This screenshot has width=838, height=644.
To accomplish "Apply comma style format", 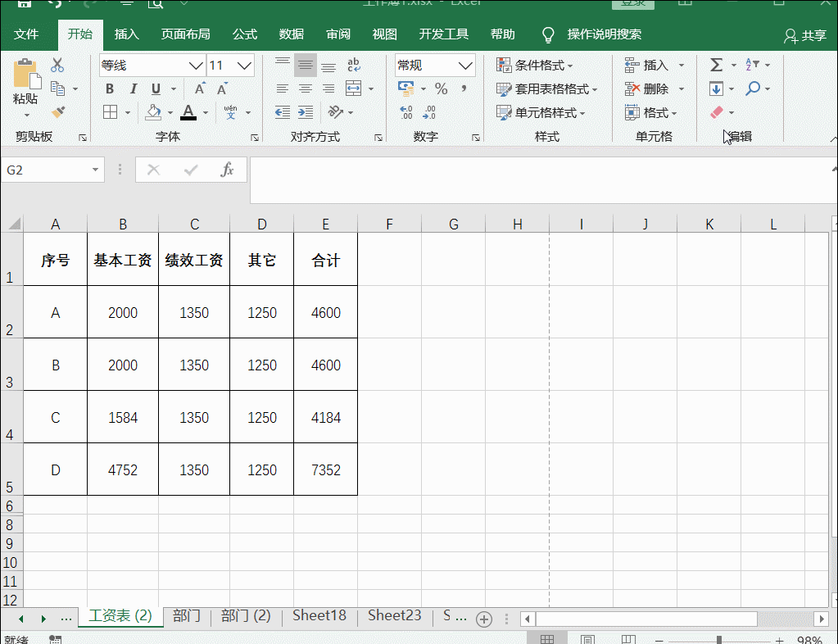I will (464, 88).
